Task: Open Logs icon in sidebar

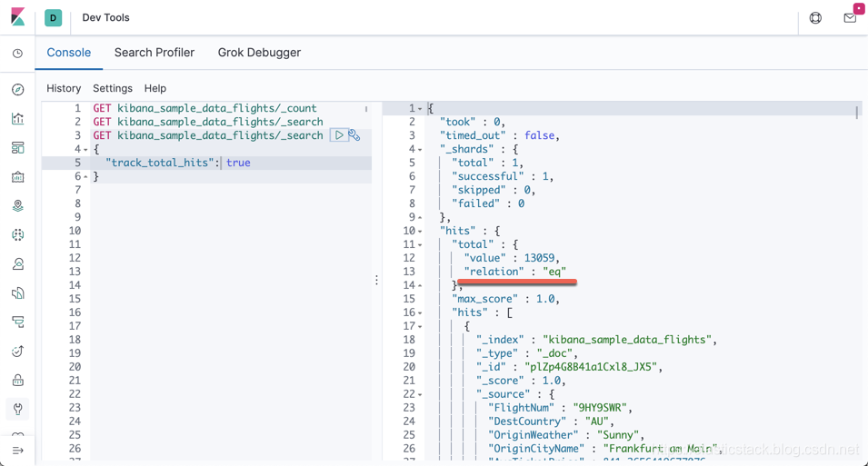Action: coord(17,292)
